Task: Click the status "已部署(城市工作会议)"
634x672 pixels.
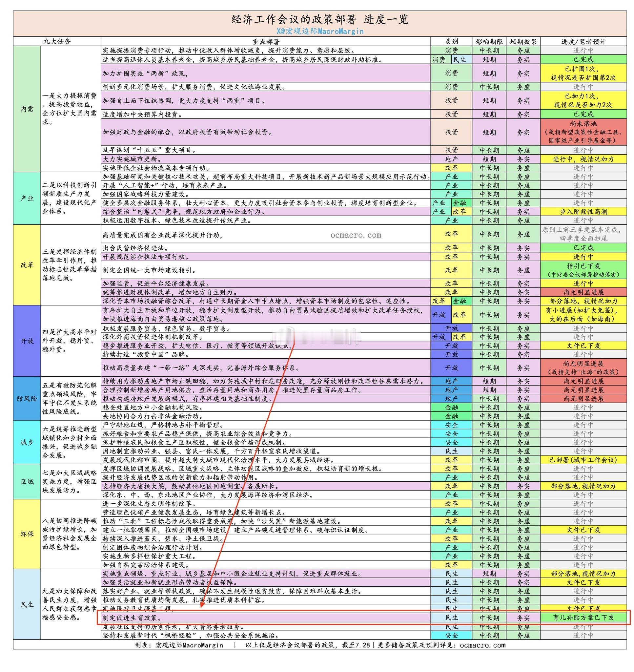Action: tap(583, 460)
